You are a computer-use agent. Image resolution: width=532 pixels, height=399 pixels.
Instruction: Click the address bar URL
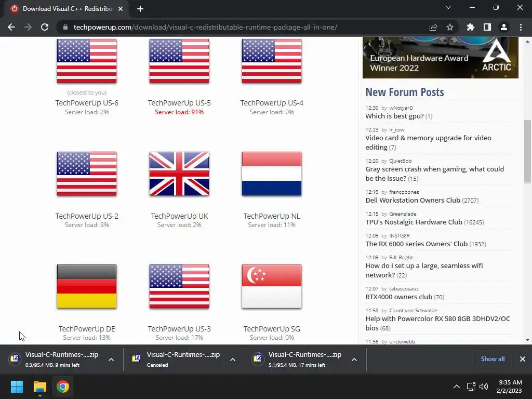click(205, 27)
